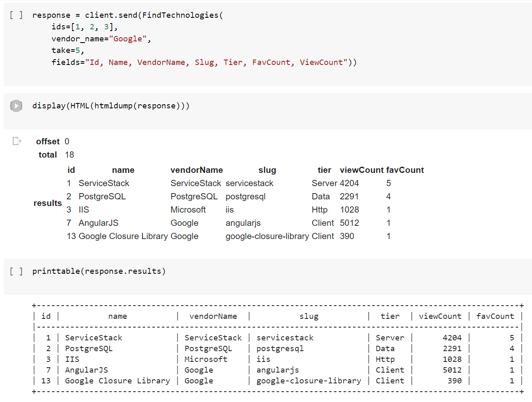Click the output toggle icon beside the offset row
532x402 pixels.
coord(17,141)
